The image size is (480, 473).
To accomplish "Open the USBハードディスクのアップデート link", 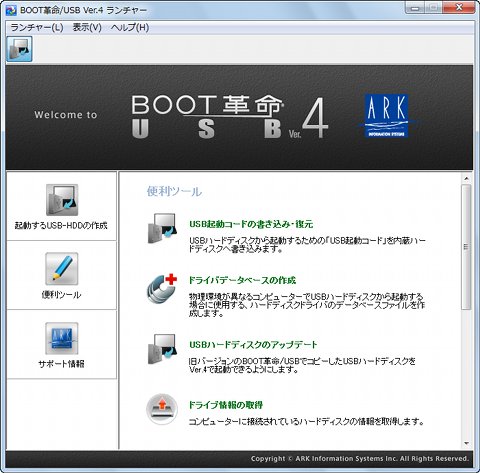I will pos(253,345).
